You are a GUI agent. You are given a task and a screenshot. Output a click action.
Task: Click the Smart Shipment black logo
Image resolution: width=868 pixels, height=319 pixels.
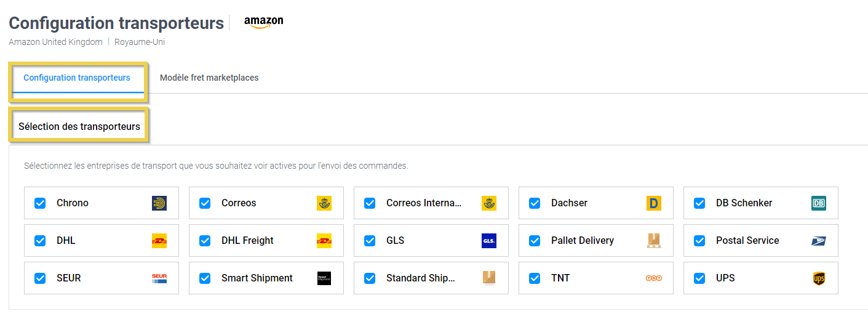coord(324,278)
